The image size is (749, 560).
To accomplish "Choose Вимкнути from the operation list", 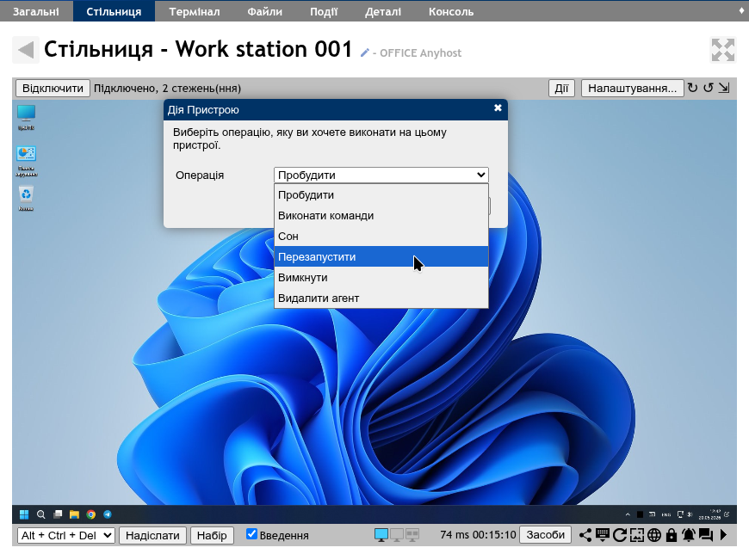I will click(381, 277).
